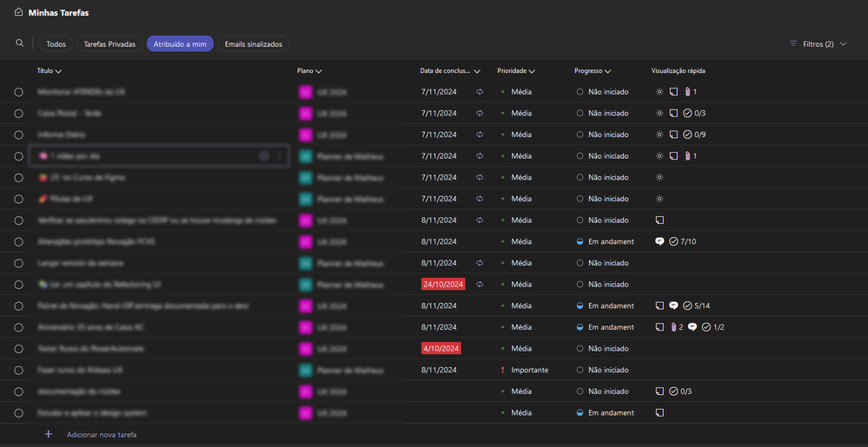
Task: Click the checklist icon showing 5/14
Action: [687, 306]
